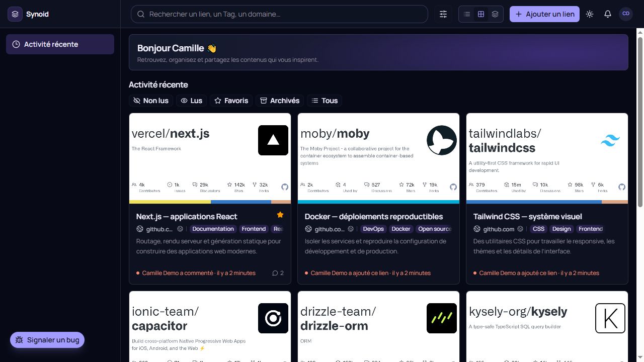Open the CD user avatar menu
644x362 pixels.
click(626, 14)
